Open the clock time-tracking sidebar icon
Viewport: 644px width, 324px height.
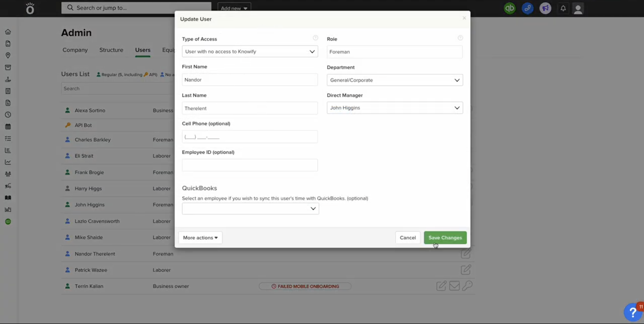click(x=8, y=114)
